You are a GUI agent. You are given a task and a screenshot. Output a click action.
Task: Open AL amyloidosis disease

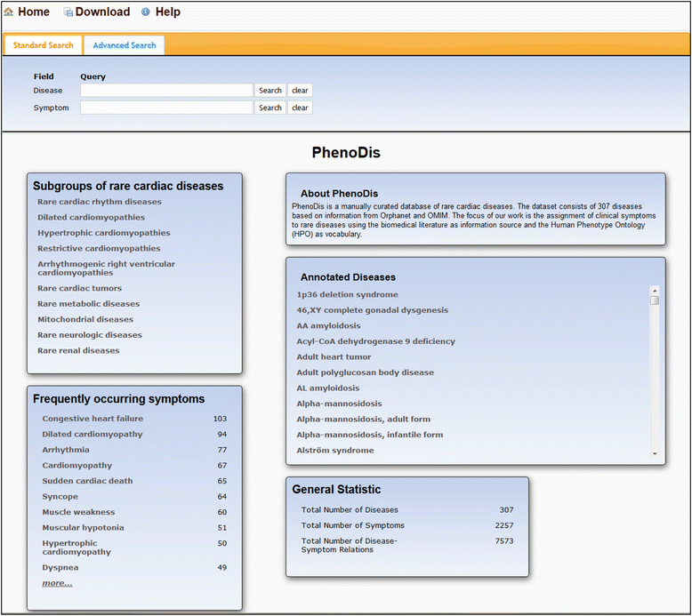pos(328,388)
